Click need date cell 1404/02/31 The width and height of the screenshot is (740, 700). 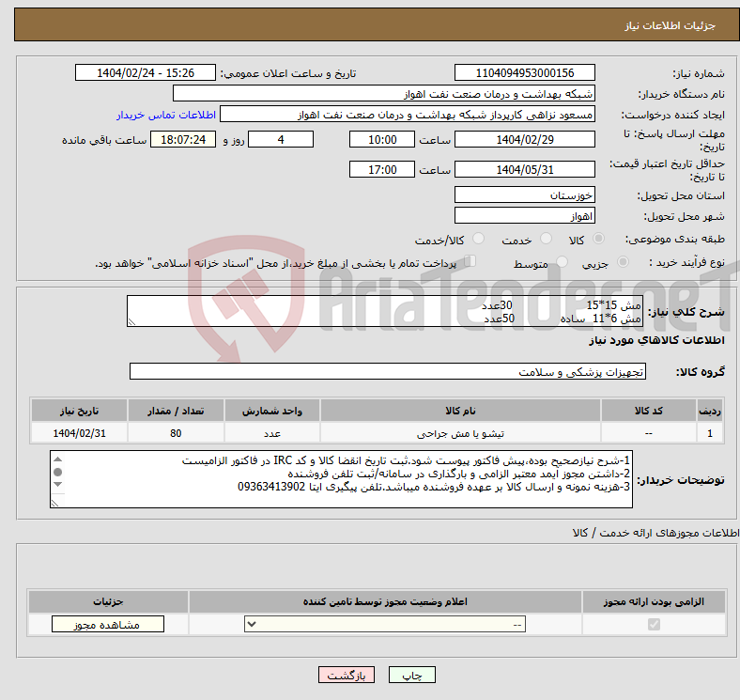pyautogui.click(x=79, y=433)
